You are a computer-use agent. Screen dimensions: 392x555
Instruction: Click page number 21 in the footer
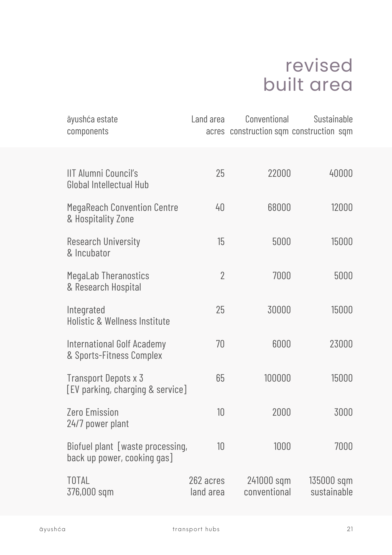click(x=350, y=529)
